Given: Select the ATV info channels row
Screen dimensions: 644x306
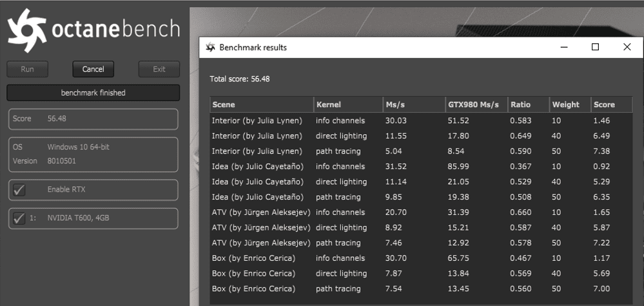Looking at the screenshot, I should click(x=421, y=212).
